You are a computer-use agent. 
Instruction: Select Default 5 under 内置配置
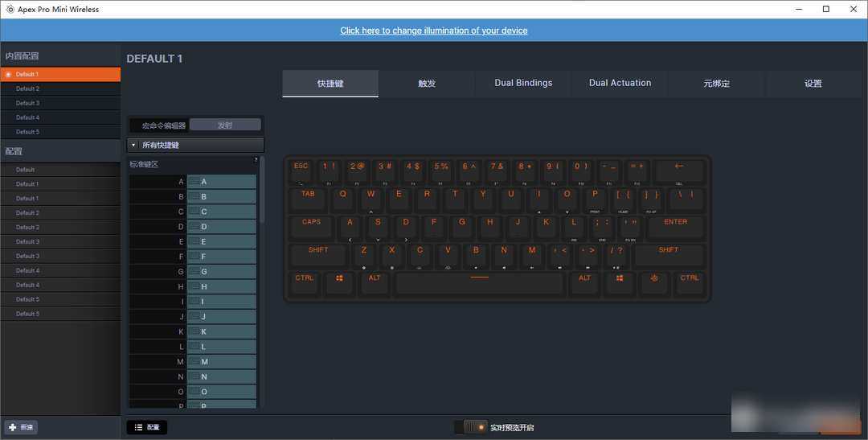(60, 132)
